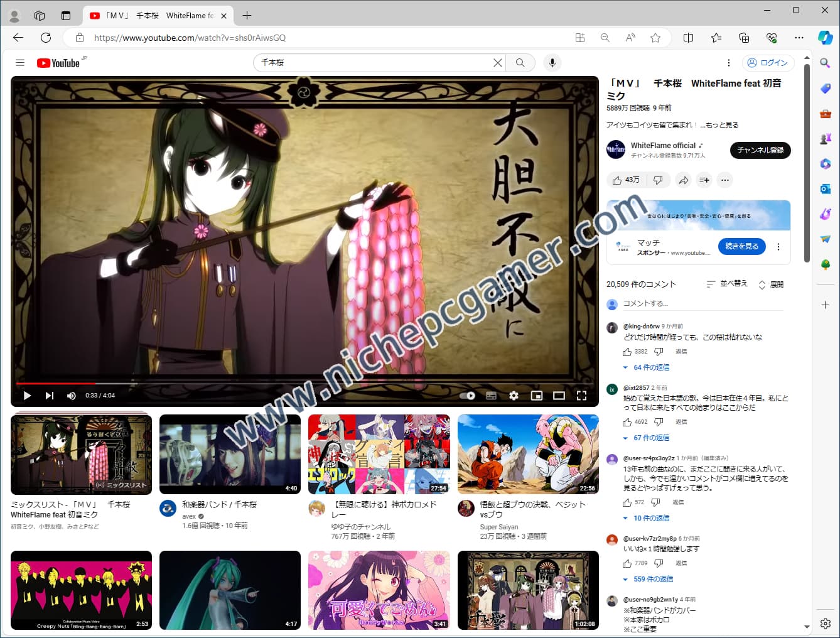The width and height of the screenshot is (840, 638).
Task: Like the @user-kv7zr2my8p comment
Action: click(627, 563)
